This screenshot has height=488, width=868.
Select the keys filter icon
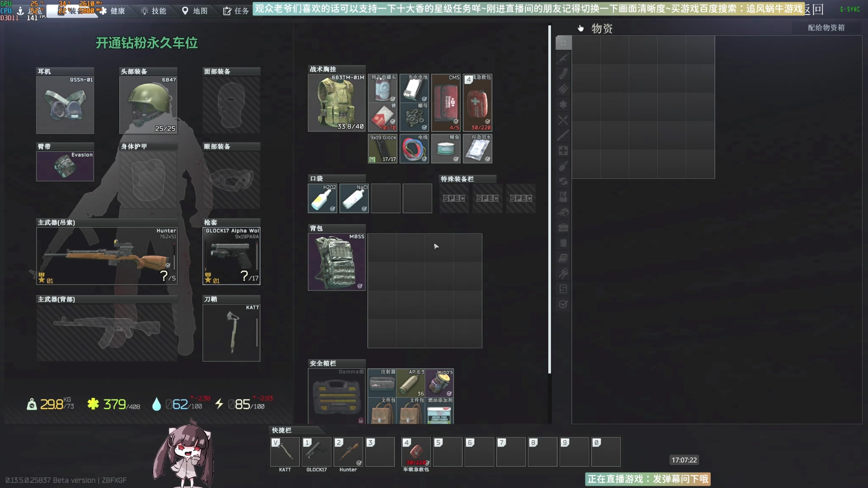(x=563, y=273)
